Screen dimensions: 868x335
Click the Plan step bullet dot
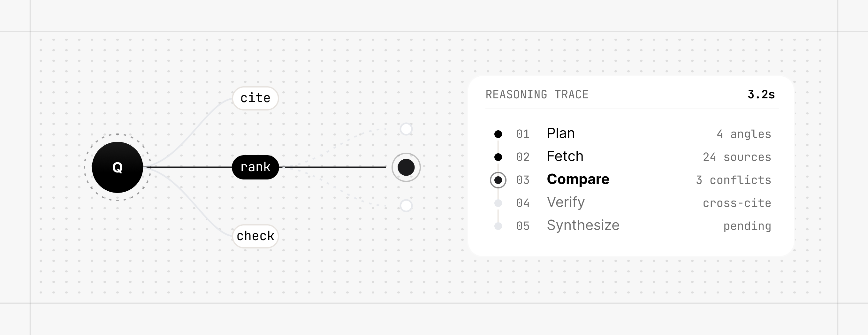pyautogui.click(x=498, y=134)
